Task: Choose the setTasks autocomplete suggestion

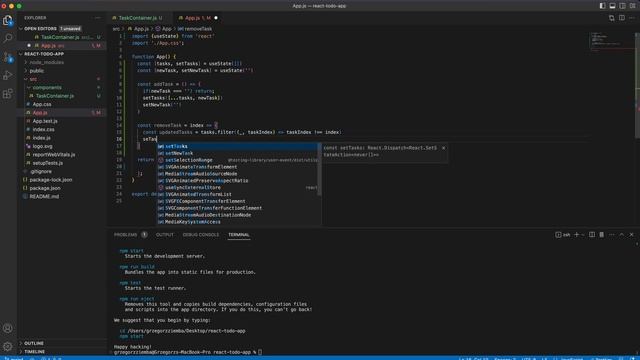Action: tap(237, 146)
